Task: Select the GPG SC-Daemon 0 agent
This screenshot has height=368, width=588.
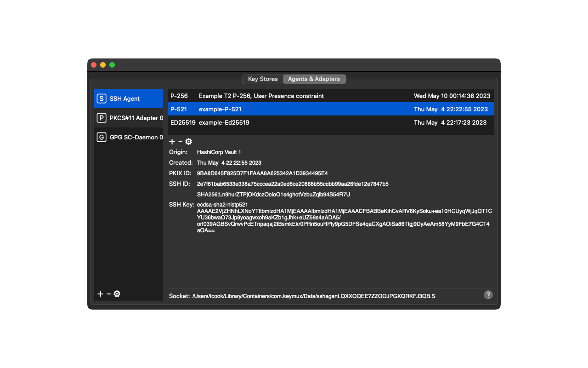Action: click(x=129, y=137)
